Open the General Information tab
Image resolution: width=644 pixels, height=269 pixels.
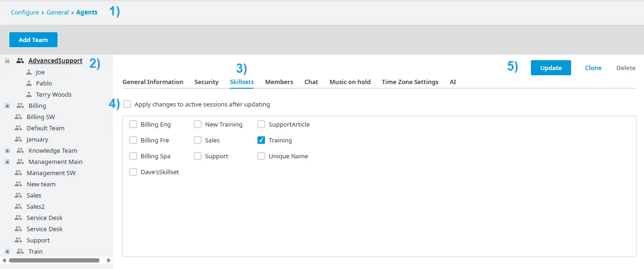(153, 82)
